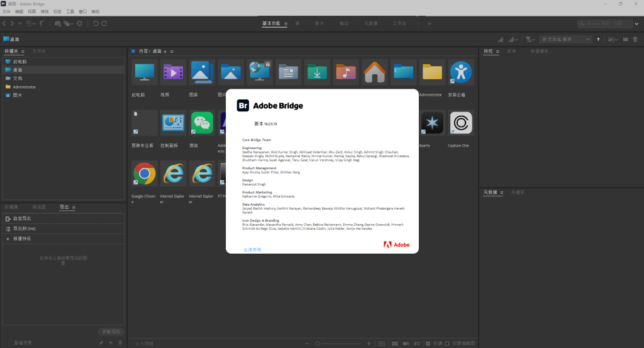Viewport: 644px width, 348px height.
Task: Open the navigation history dropdown arrow
Action: click(19, 23)
